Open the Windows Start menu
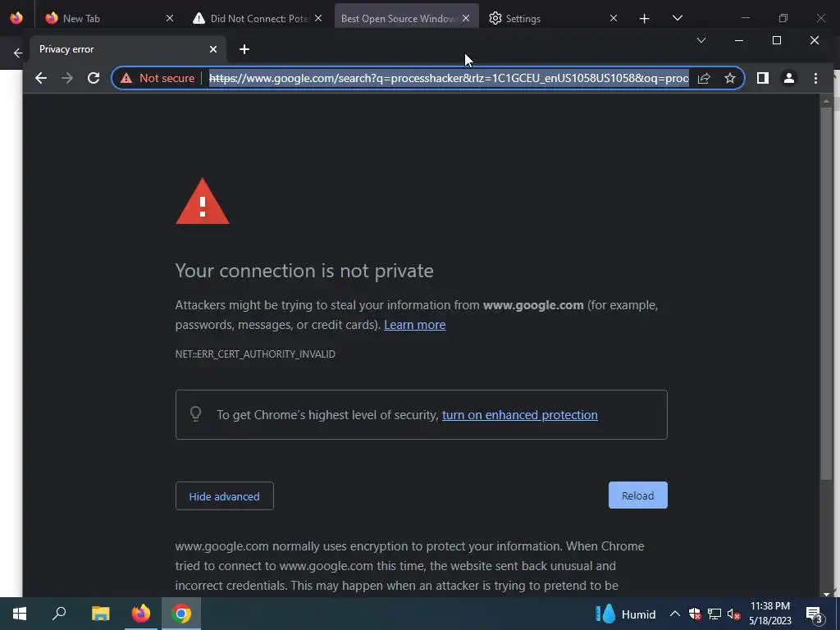Viewport: 840px width, 630px height. click(20, 614)
